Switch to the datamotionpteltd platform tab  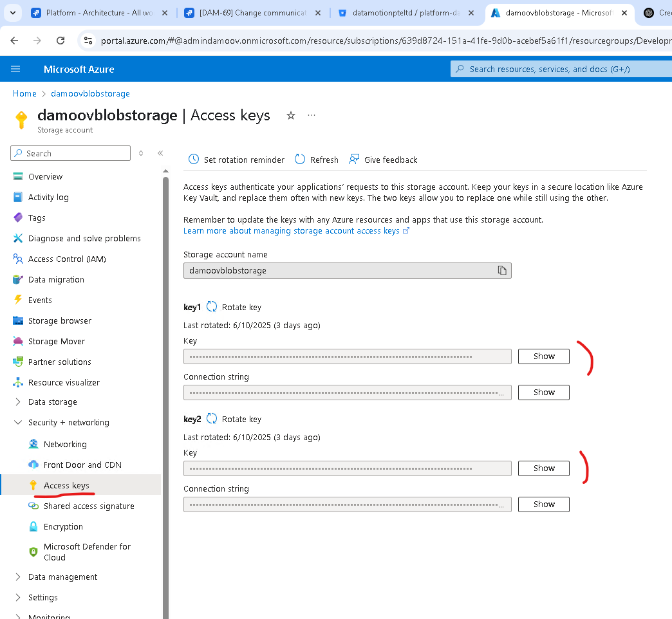[399, 13]
